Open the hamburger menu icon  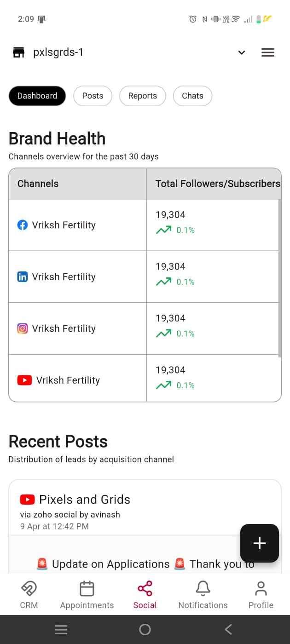point(267,52)
